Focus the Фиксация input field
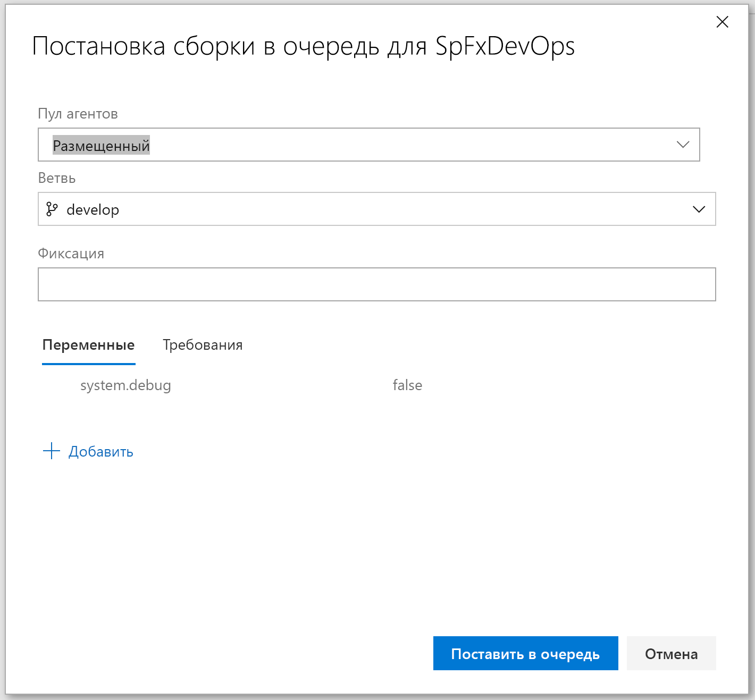Screen dimensions: 755x700 (376, 284)
